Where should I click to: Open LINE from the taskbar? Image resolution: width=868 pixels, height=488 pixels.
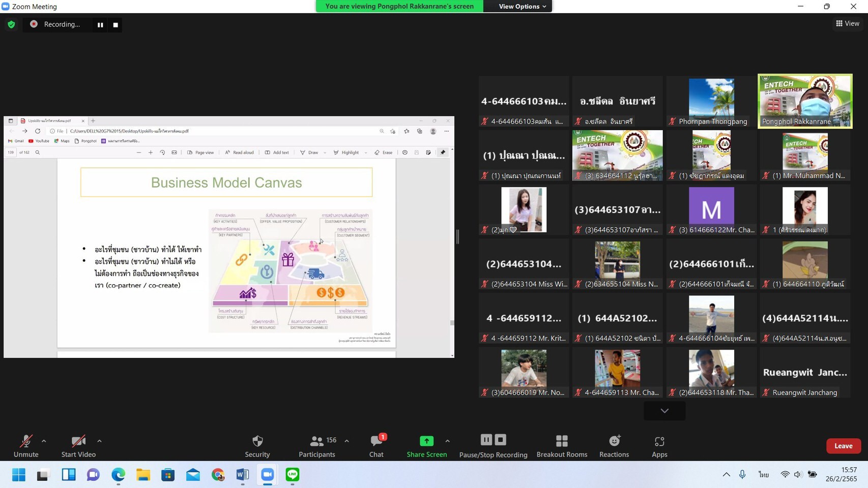[293, 475]
